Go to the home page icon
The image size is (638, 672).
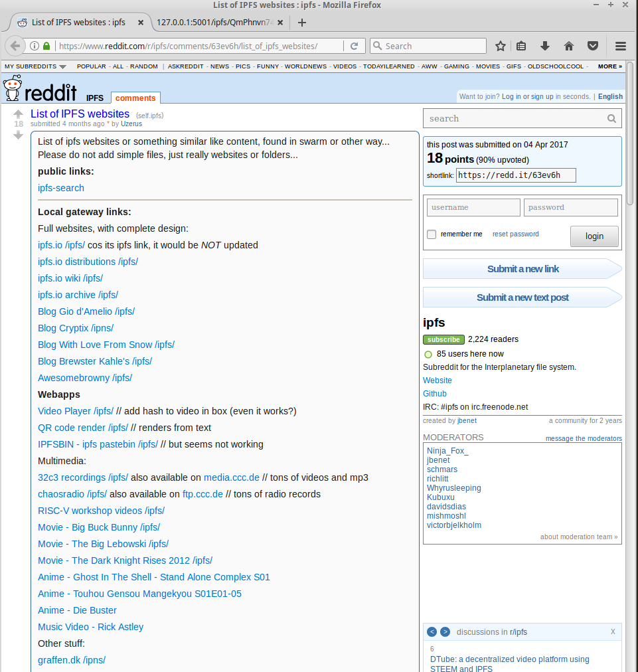[568, 46]
